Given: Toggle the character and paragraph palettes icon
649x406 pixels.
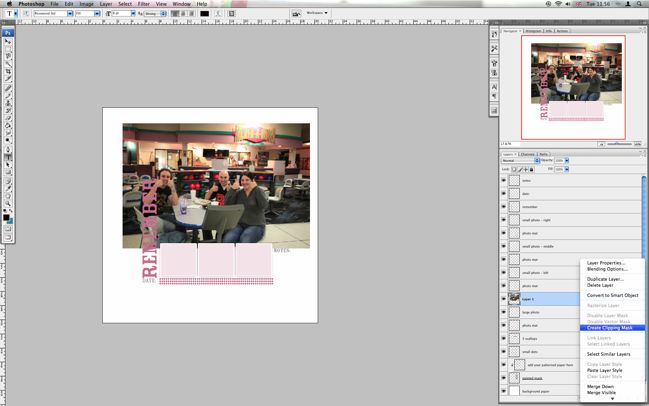Looking at the screenshot, I should 231,14.
